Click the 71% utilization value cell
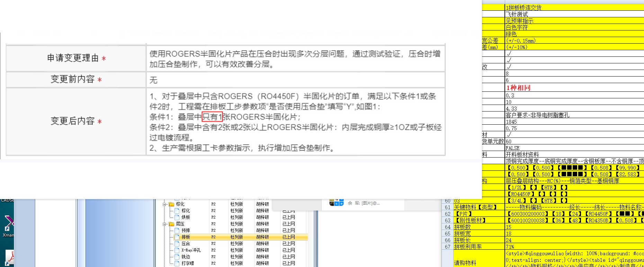 [x=574, y=247]
